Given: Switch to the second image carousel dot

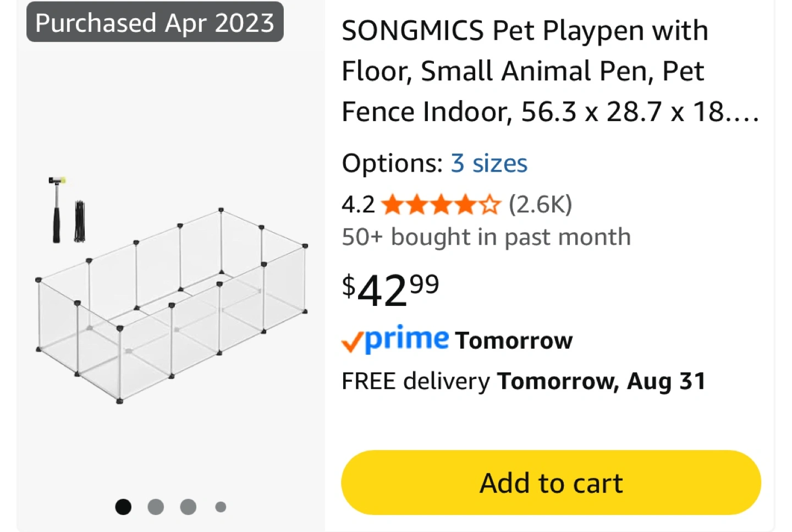Looking at the screenshot, I should point(156,507).
